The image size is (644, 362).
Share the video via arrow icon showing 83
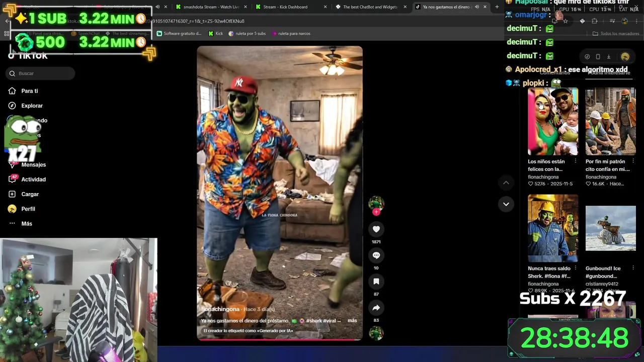[x=376, y=308]
